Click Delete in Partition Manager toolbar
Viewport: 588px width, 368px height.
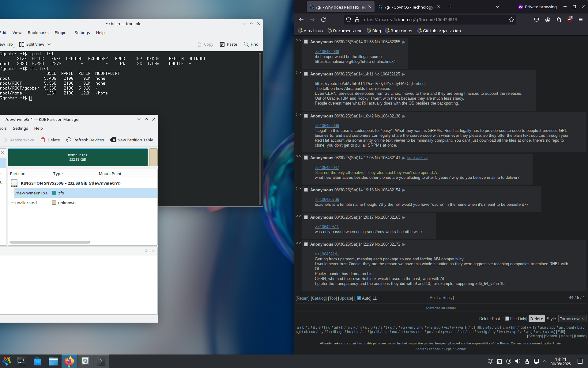(x=51, y=140)
